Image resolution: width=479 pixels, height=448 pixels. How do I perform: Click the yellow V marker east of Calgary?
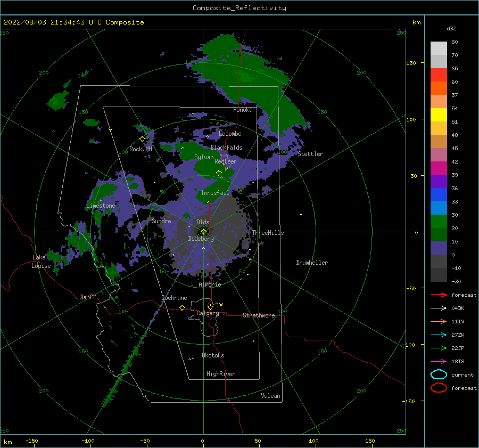[221, 305]
